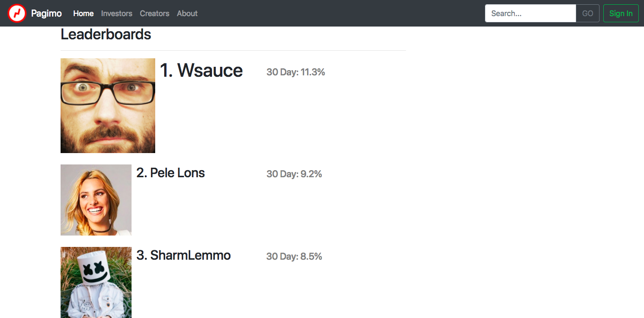
Task: Focus the Search input field
Action: pyautogui.click(x=530, y=13)
